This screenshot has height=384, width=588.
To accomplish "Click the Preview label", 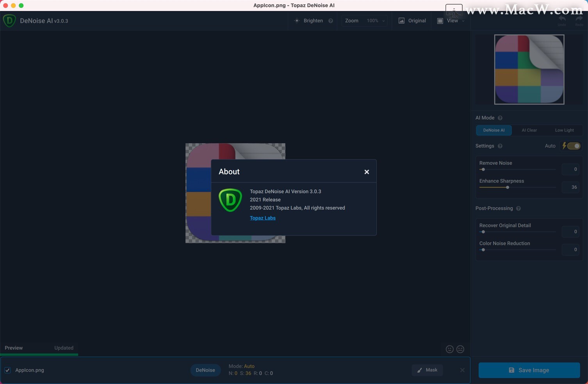I will click(x=14, y=348).
